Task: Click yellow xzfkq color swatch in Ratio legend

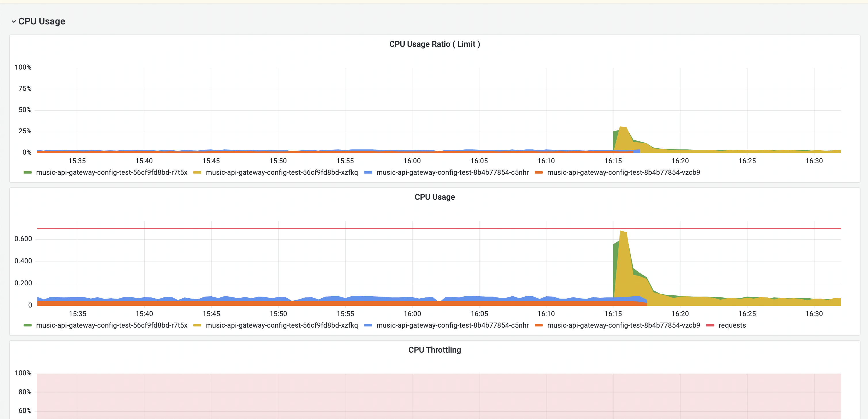Action: (198, 172)
